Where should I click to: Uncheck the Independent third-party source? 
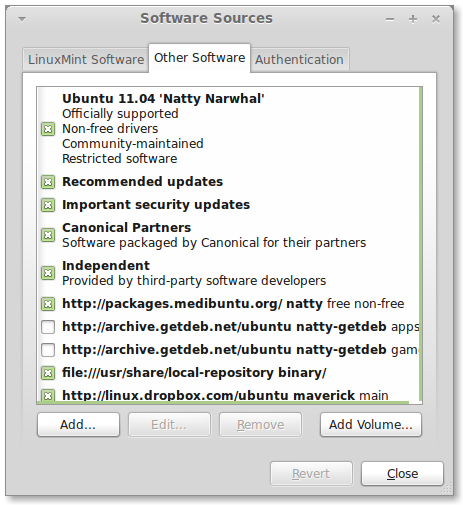coord(48,273)
